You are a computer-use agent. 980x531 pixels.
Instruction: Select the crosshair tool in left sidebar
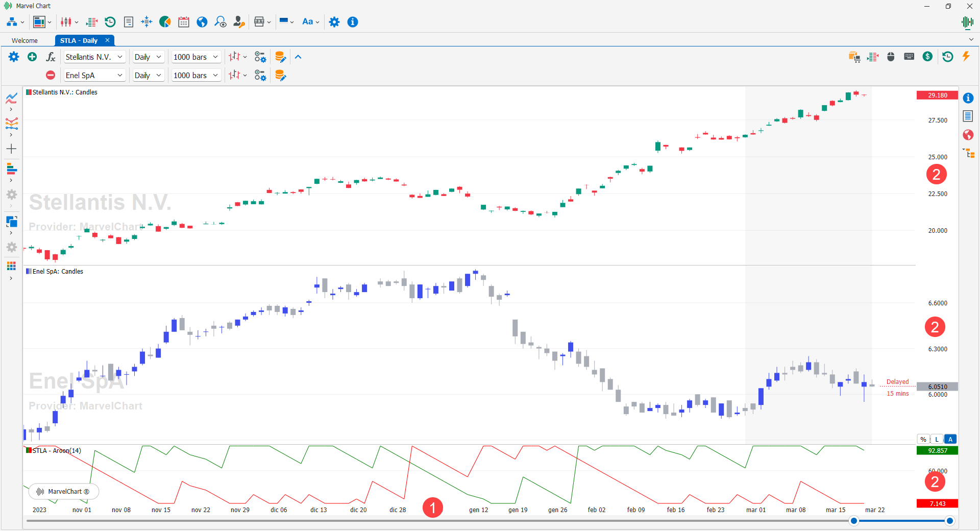point(11,149)
